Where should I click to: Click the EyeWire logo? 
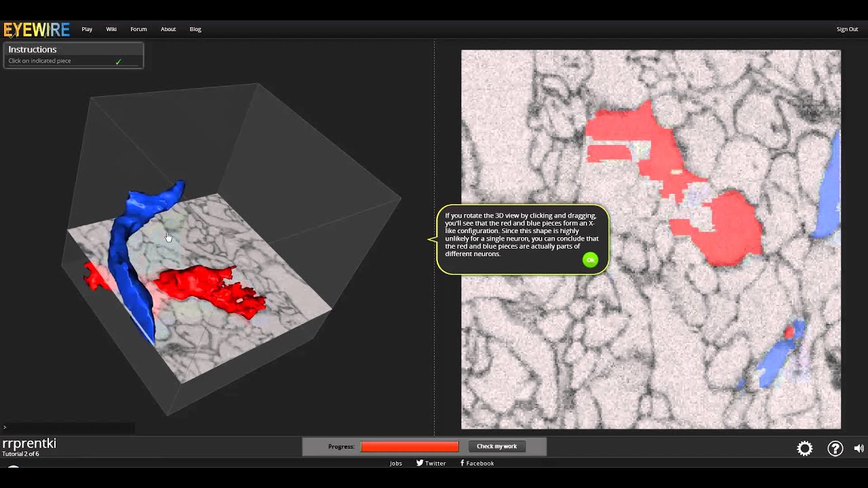point(37,29)
